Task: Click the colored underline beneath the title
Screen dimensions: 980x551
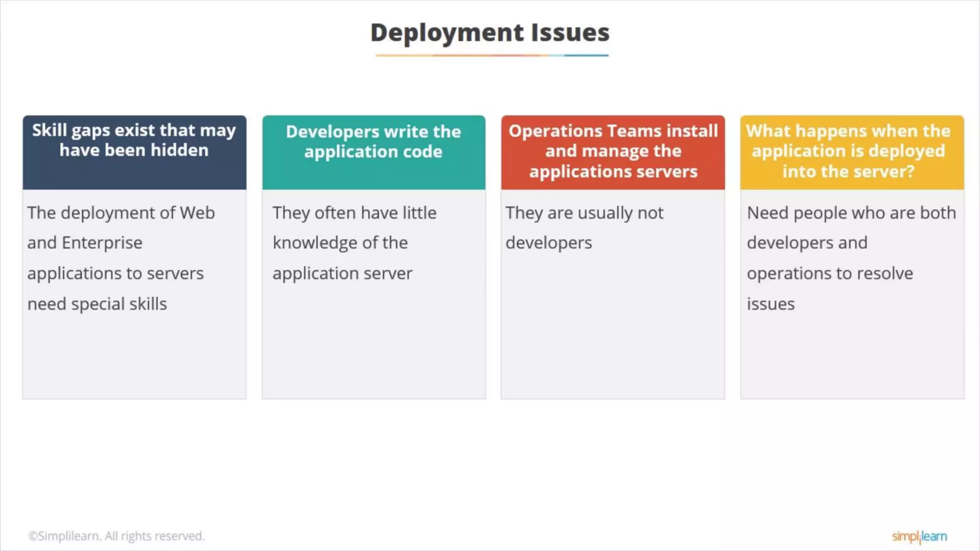Action: pos(491,55)
